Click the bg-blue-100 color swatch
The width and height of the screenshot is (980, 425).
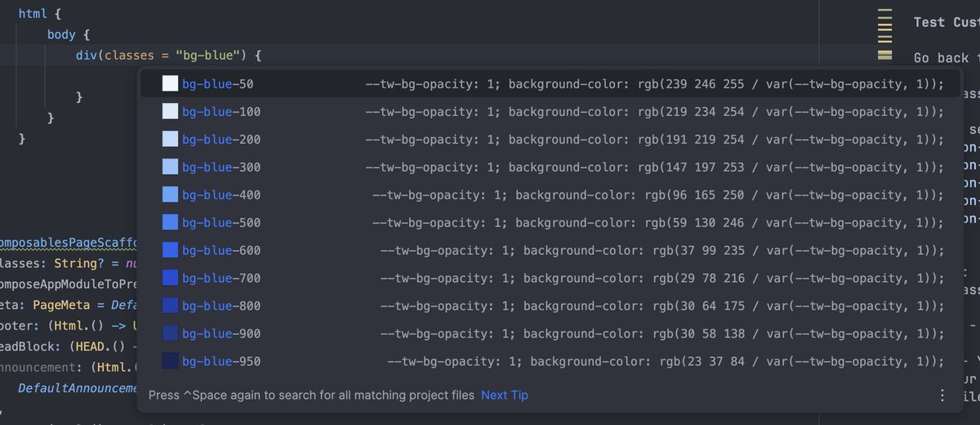coord(170,111)
